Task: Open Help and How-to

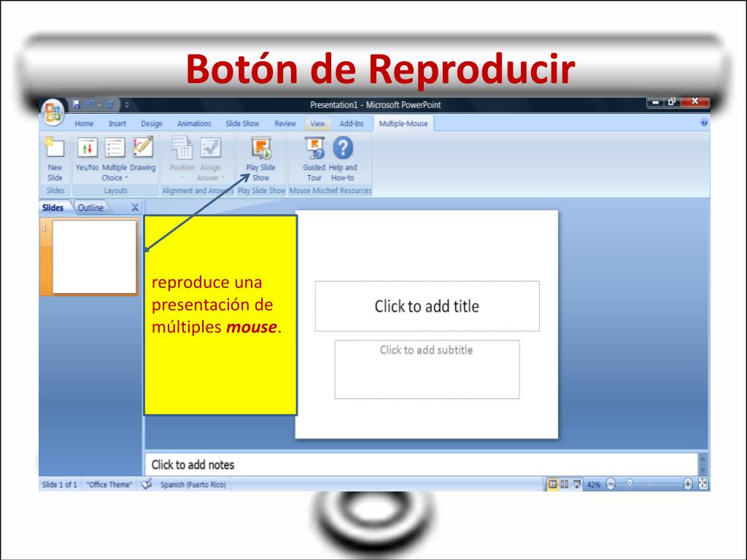Action: point(343,159)
